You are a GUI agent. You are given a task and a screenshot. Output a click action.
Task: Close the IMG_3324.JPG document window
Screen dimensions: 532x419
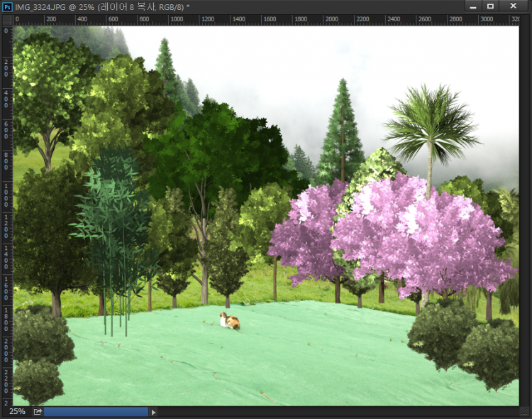click(x=513, y=6)
